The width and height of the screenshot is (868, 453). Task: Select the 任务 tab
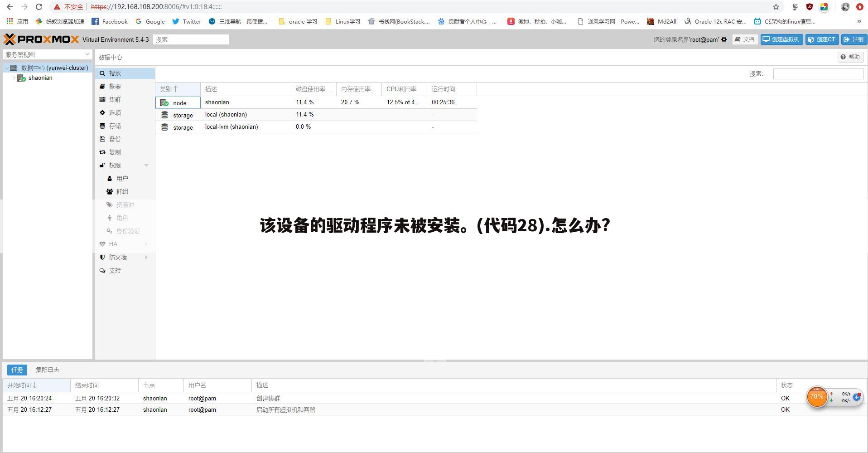pyautogui.click(x=17, y=370)
